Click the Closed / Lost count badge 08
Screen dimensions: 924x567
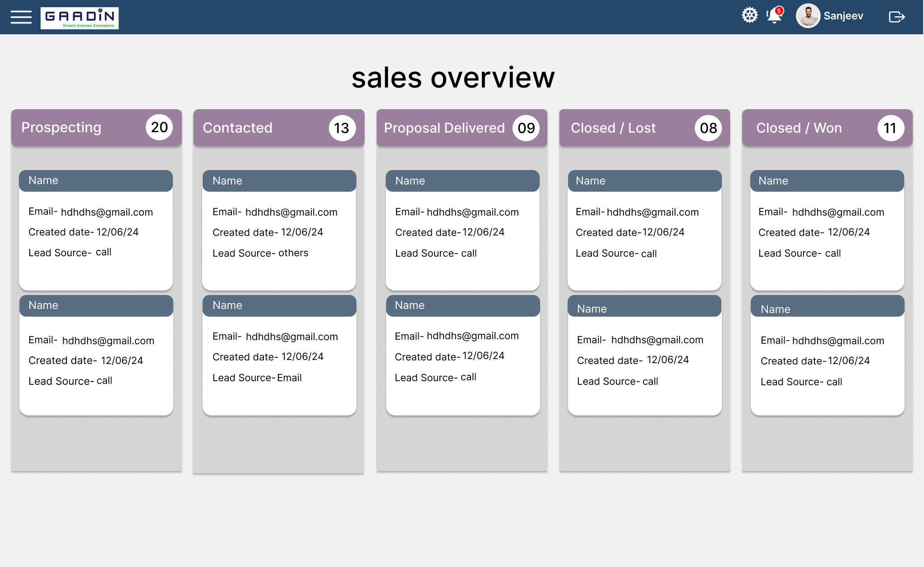pyautogui.click(x=708, y=128)
